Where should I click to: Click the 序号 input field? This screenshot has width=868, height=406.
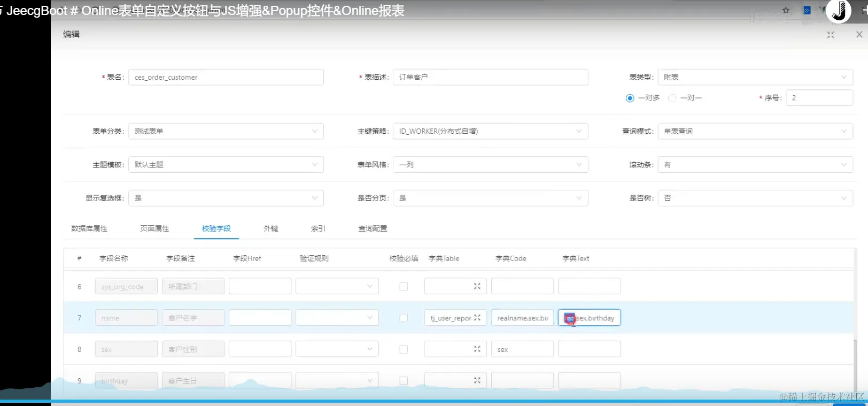coord(819,98)
